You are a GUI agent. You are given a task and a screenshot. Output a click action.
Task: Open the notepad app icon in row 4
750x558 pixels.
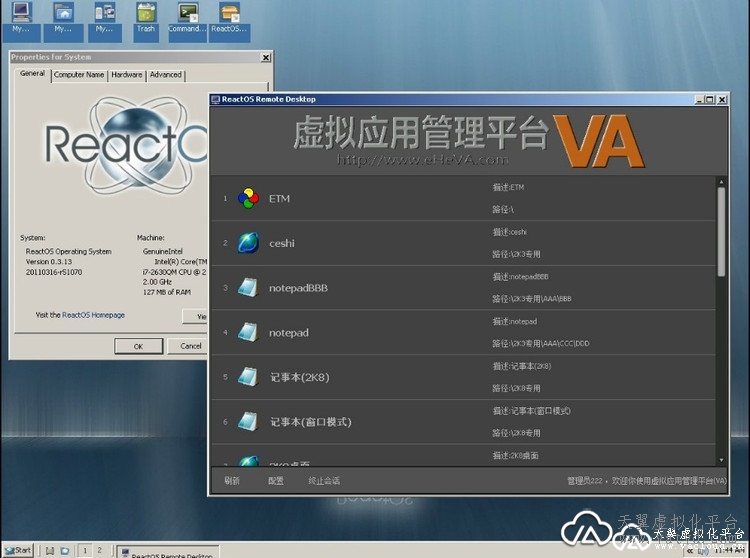[x=247, y=332]
